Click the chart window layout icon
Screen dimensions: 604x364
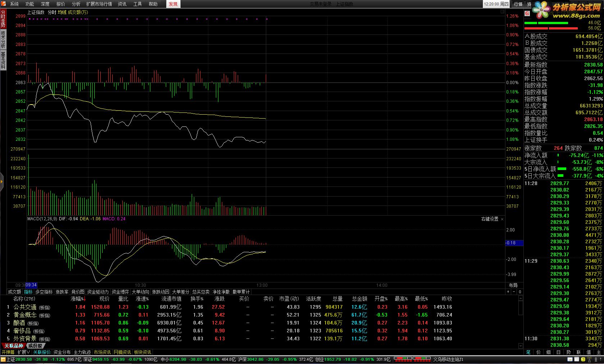tap(503, 12)
